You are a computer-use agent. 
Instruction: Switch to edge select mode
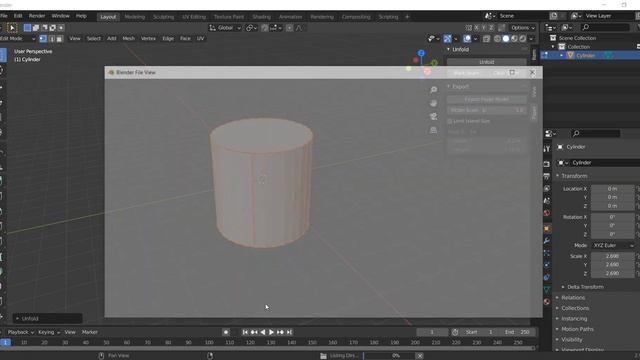click(x=51, y=39)
